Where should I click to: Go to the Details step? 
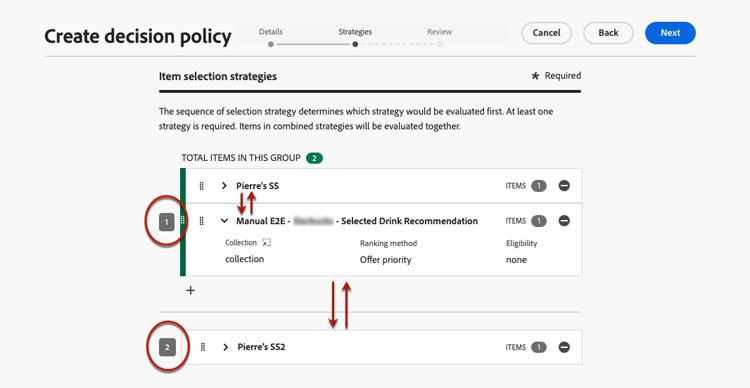[x=271, y=37]
